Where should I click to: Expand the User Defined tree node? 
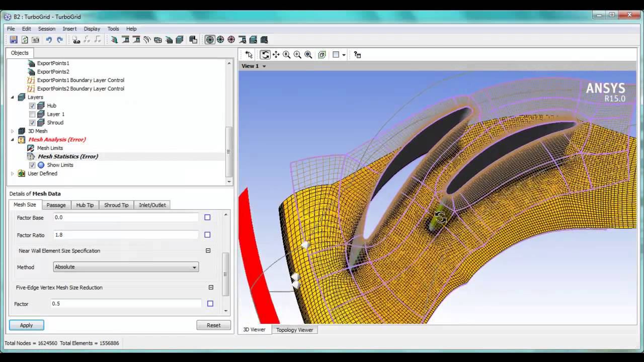tap(13, 173)
